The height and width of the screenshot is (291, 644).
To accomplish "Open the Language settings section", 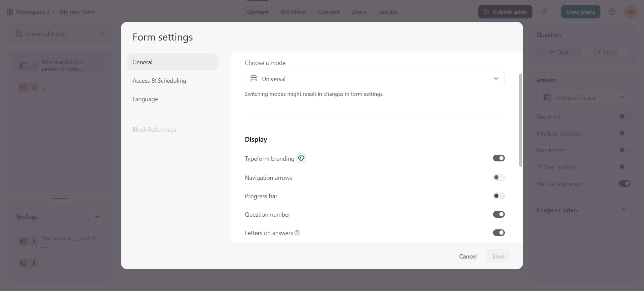I will pos(145,99).
